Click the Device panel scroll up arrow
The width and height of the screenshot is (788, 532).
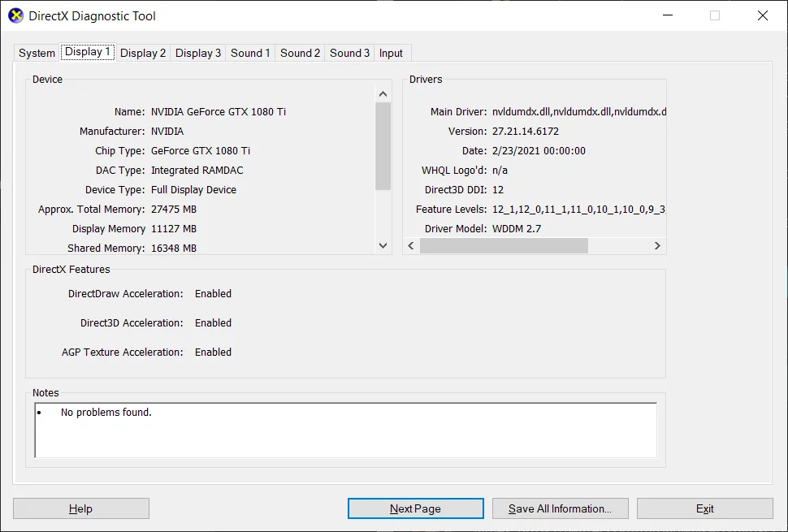(383, 94)
